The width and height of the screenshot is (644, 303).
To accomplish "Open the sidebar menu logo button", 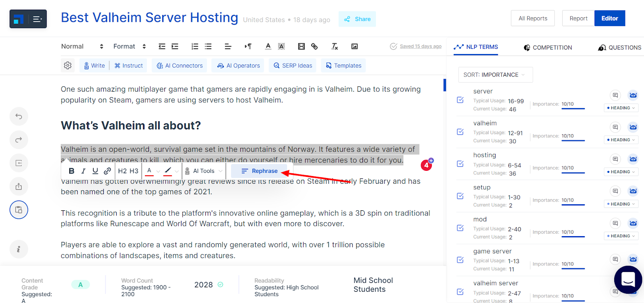I will click(28, 19).
